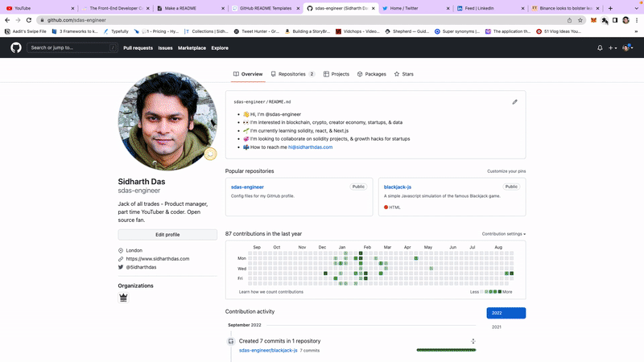The image size is (644, 362).
Task: Open Chrome three-dot menu
Action: tap(637, 20)
